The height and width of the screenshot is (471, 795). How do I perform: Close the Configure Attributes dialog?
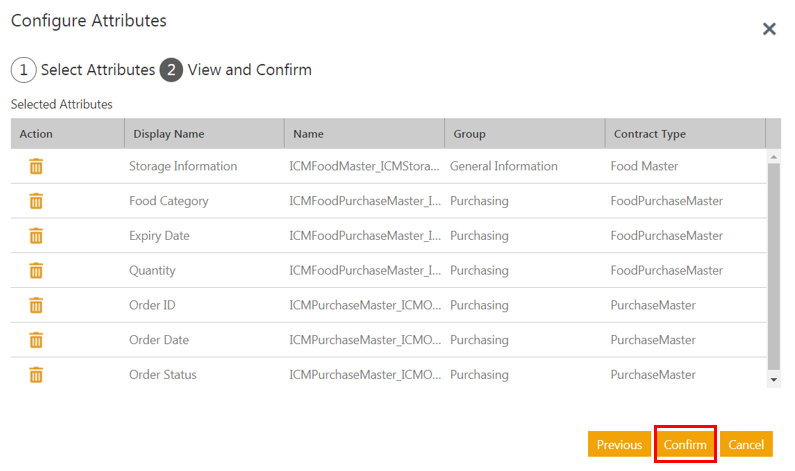click(769, 29)
